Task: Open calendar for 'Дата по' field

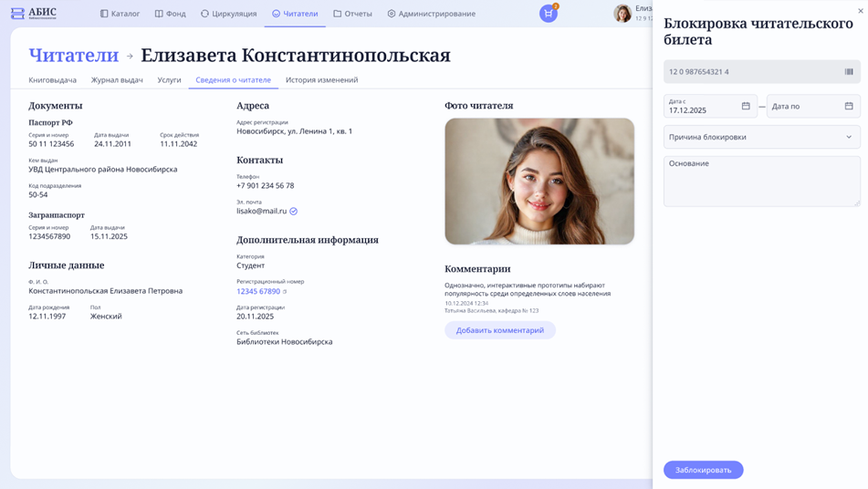Action: [849, 106]
